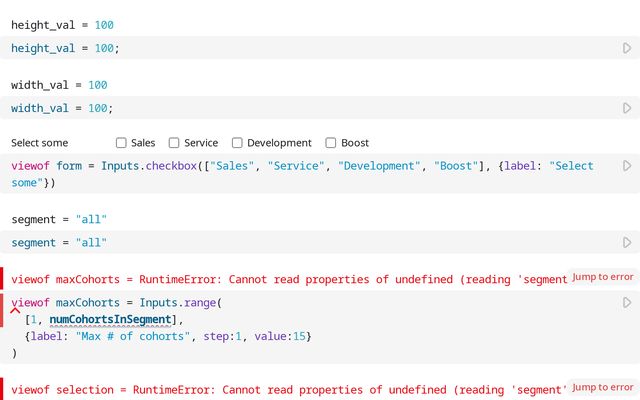The height and width of the screenshot is (400, 640).
Task: Jump to error for maxCohorts
Action: 602,276
